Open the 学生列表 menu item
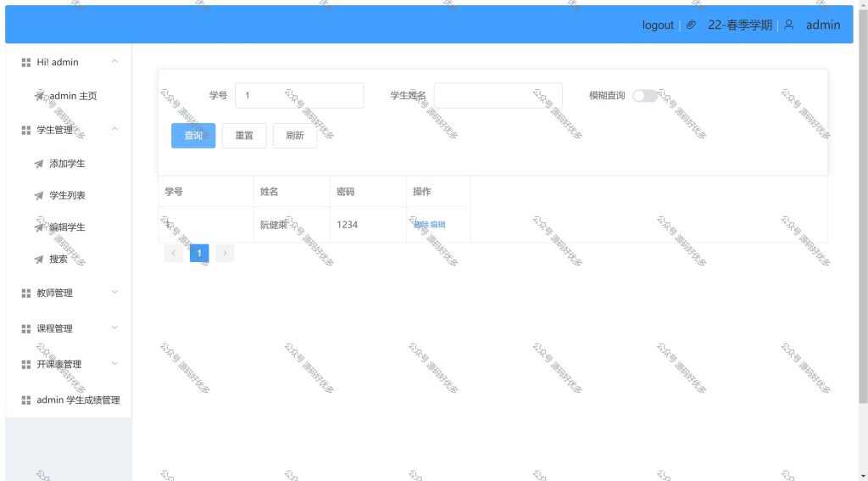The image size is (868, 481). pos(69,195)
